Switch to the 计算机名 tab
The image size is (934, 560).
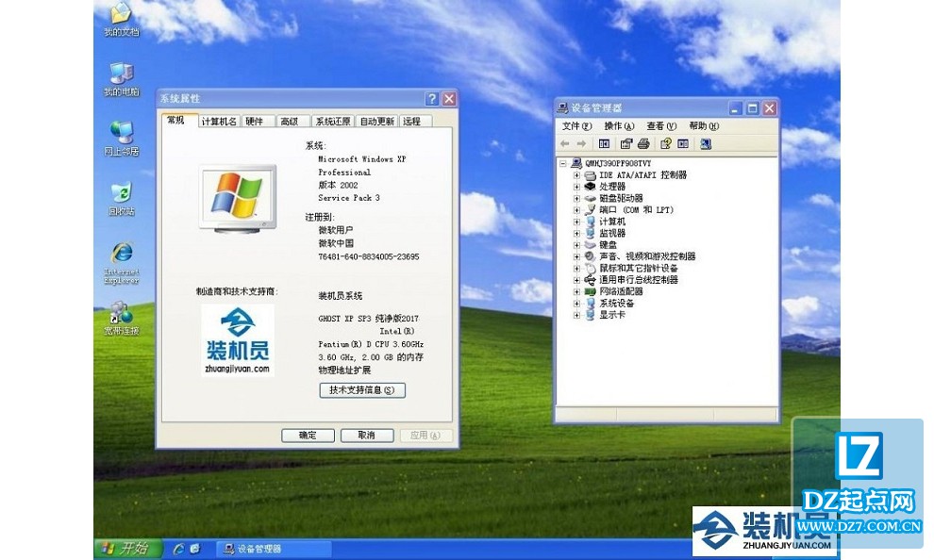[x=219, y=121]
